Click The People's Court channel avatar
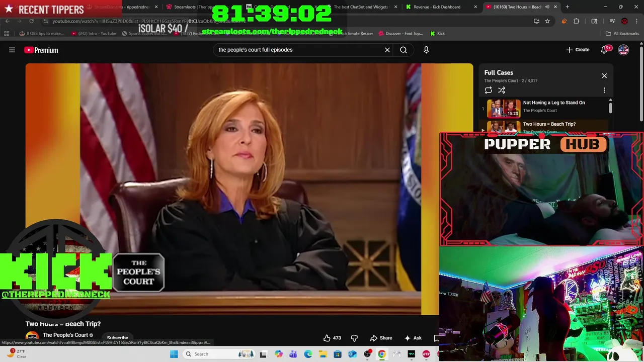This screenshot has width=644, height=362. click(32, 337)
